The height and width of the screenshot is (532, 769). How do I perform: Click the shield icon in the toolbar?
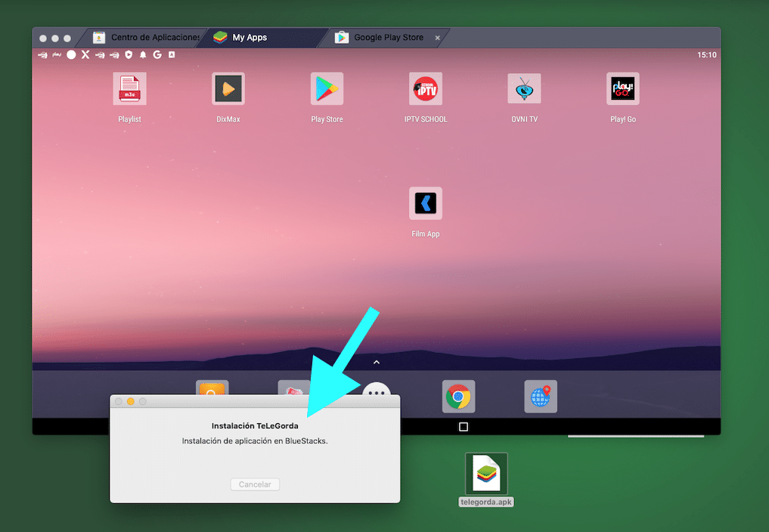[x=129, y=54]
